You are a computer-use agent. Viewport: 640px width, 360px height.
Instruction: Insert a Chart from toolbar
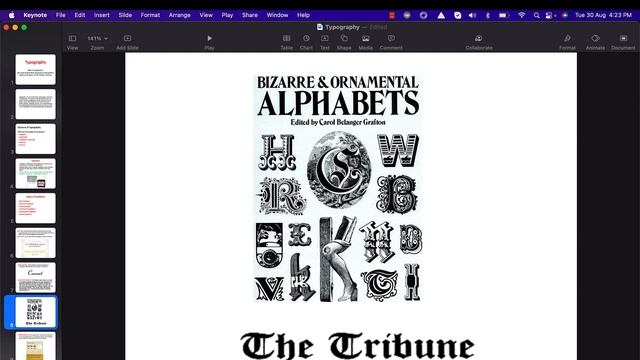coord(306,42)
